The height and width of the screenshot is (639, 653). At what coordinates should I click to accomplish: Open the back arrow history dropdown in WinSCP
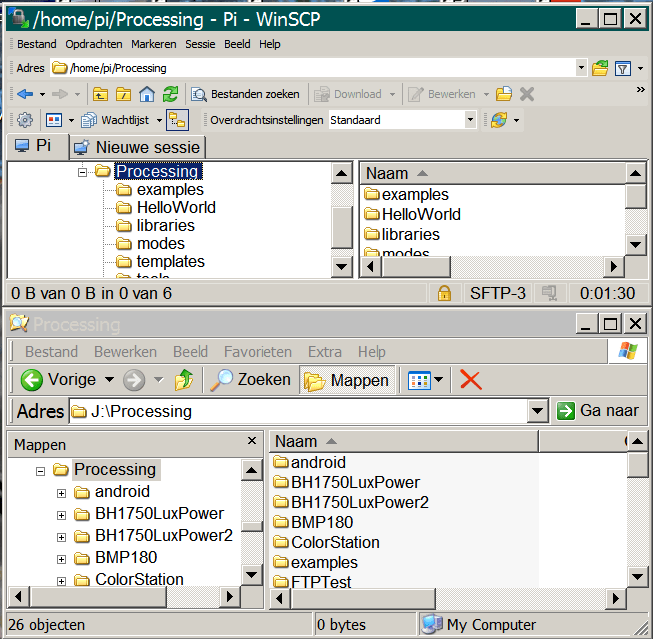pos(42,95)
